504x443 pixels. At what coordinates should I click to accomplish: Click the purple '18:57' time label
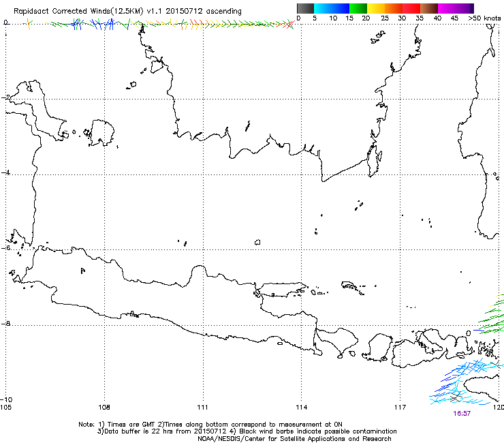(x=462, y=414)
